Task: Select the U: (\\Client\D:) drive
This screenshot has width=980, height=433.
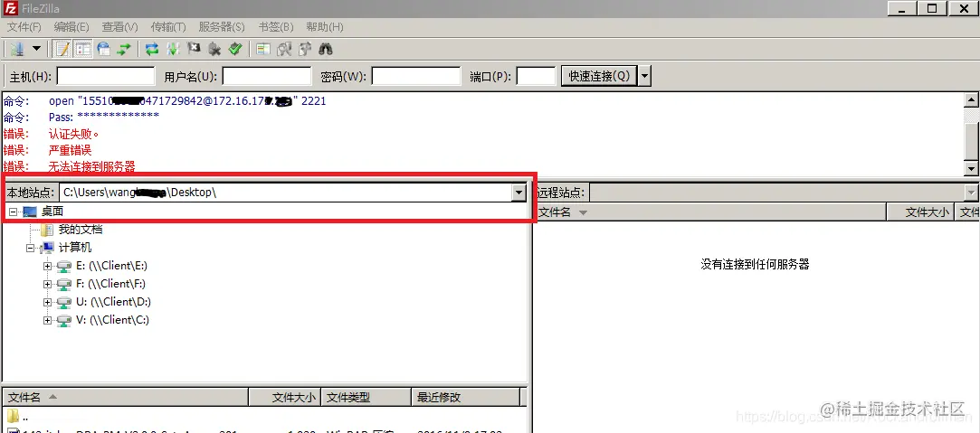Action: [x=113, y=302]
